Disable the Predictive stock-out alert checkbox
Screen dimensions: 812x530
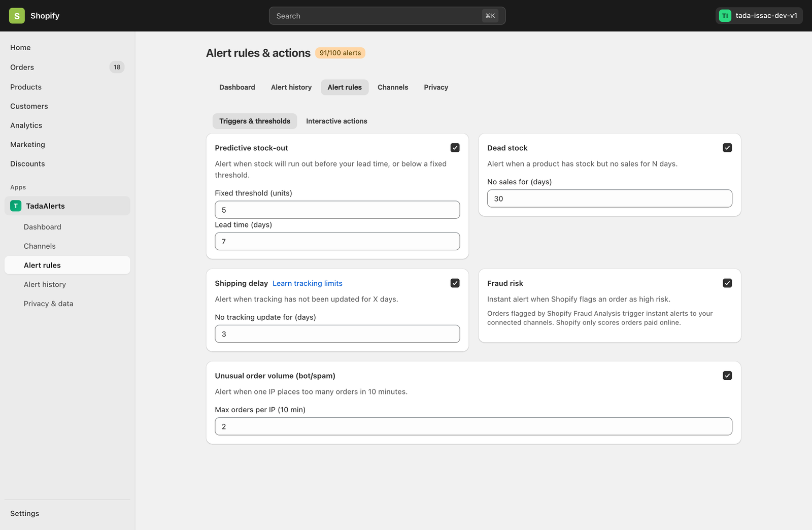click(x=455, y=148)
